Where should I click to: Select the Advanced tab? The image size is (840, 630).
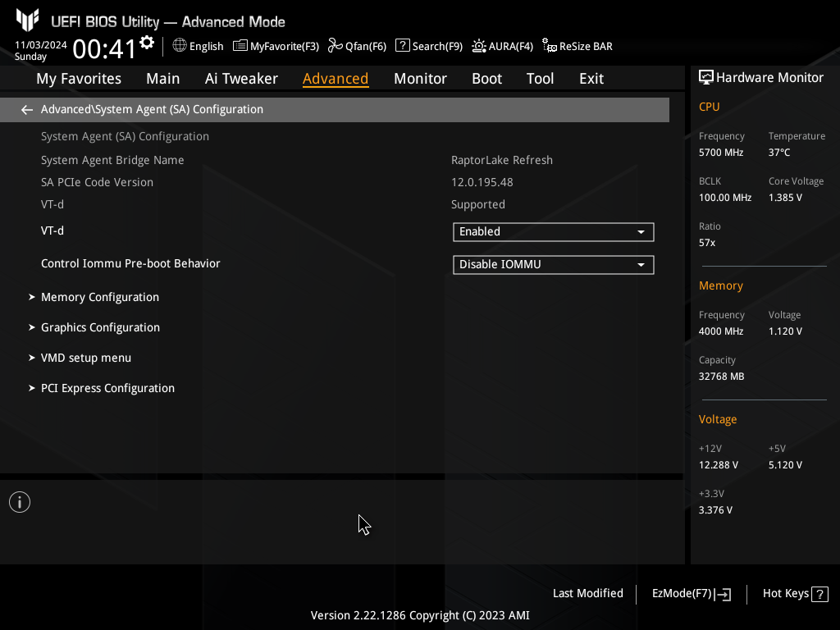(336, 79)
